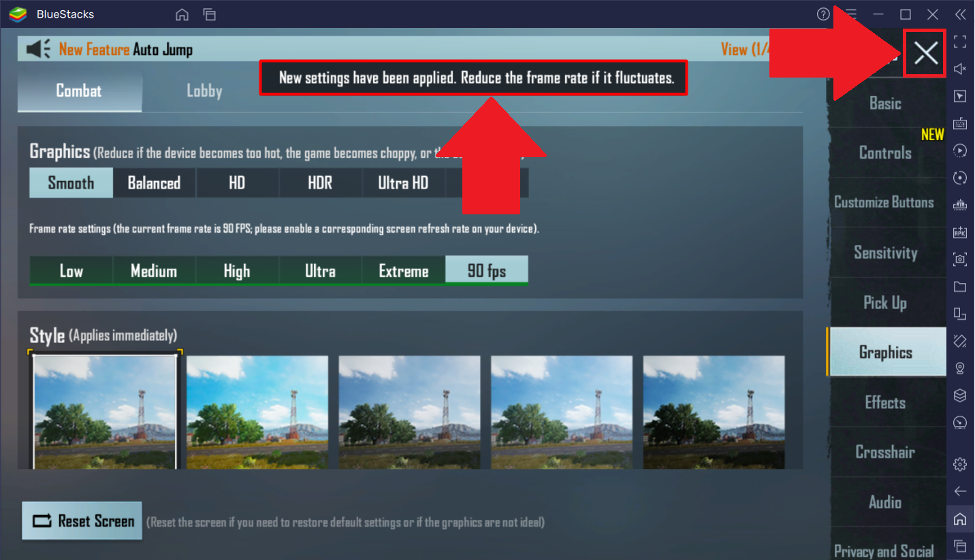The image size is (975, 560).
Task: Collapse the BlueStacks sidebar with double chevron
Action: [960, 14]
